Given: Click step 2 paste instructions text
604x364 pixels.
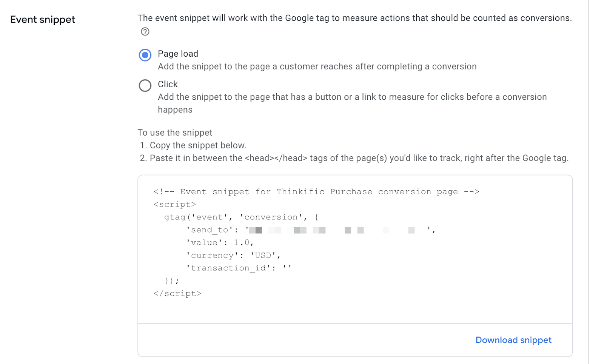Looking at the screenshot, I should pos(354,158).
